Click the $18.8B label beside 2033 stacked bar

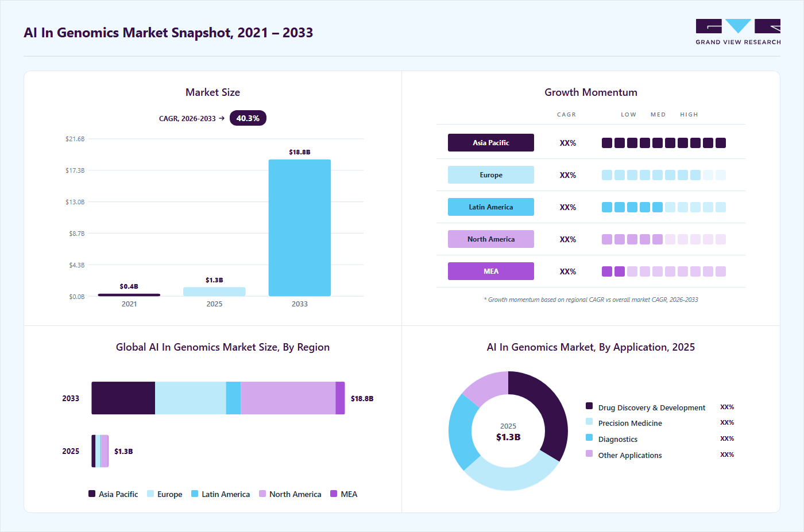pos(362,398)
